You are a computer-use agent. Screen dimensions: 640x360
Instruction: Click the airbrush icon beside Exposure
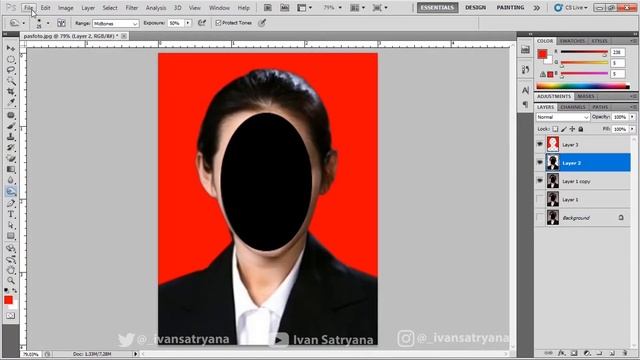click(202, 23)
